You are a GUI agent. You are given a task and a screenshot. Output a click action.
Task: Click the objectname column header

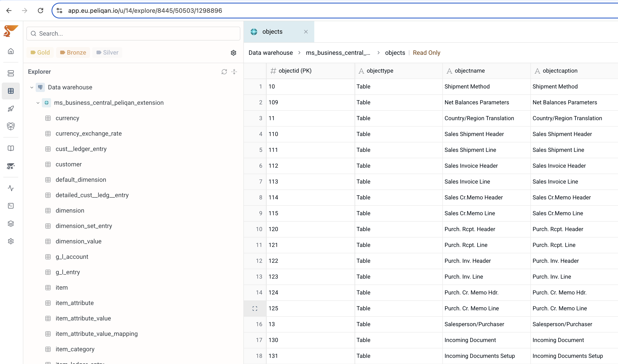[486, 71]
